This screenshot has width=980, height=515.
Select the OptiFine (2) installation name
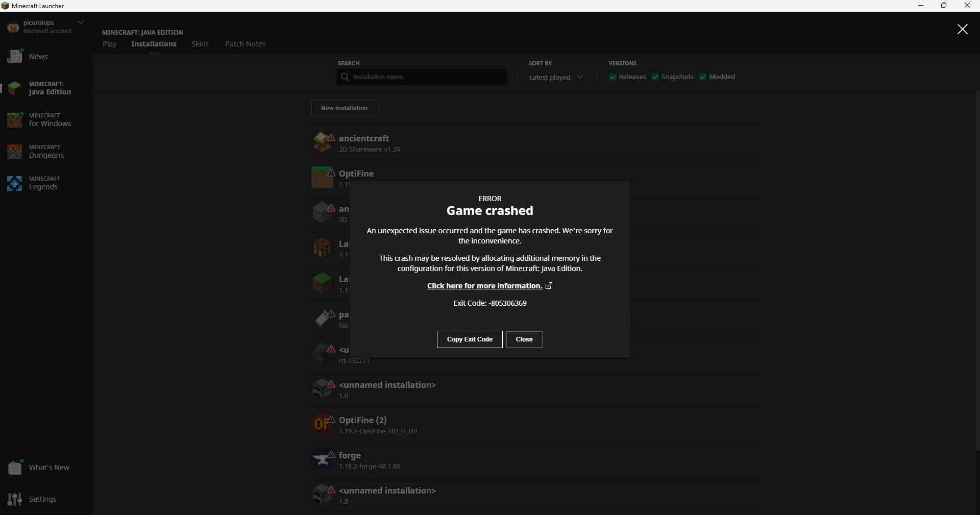(x=363, y=420)
